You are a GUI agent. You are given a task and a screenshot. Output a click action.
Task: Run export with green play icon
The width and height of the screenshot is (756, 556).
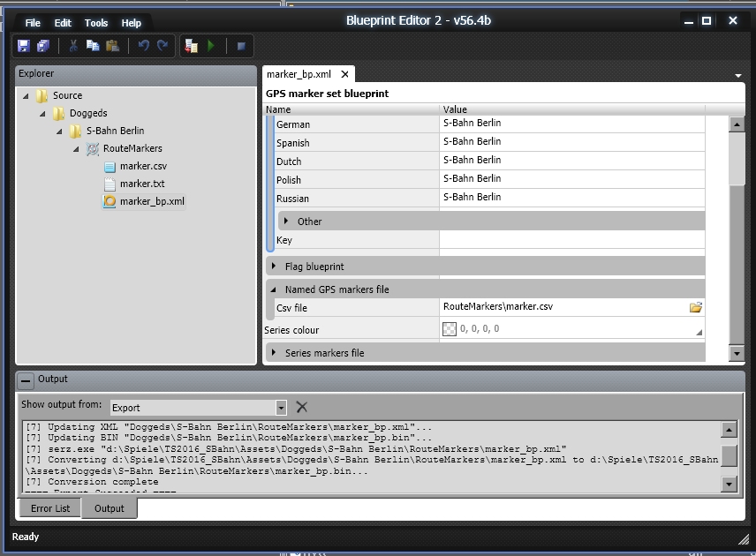click(x=211, y=46)
